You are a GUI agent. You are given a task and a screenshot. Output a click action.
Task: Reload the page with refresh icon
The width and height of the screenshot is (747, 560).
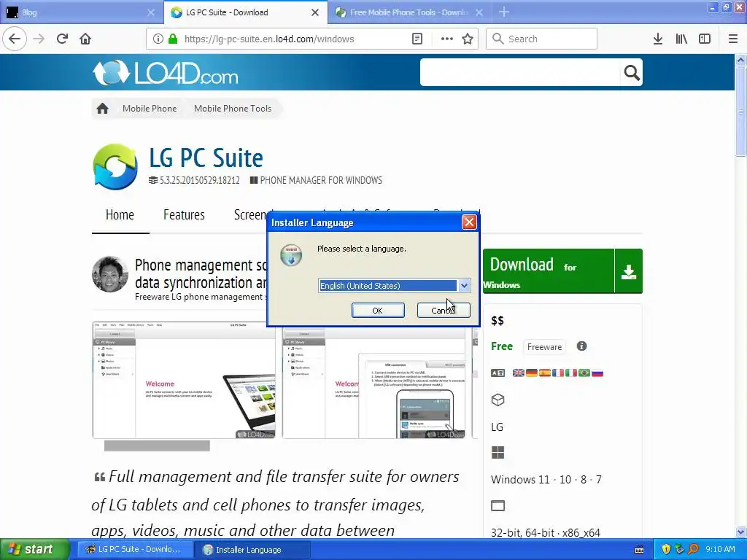point(62,39)
